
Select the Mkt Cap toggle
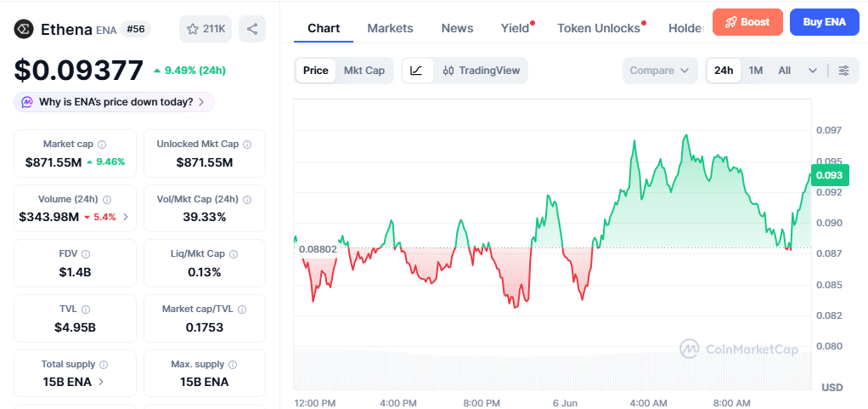tap(364, 71)
